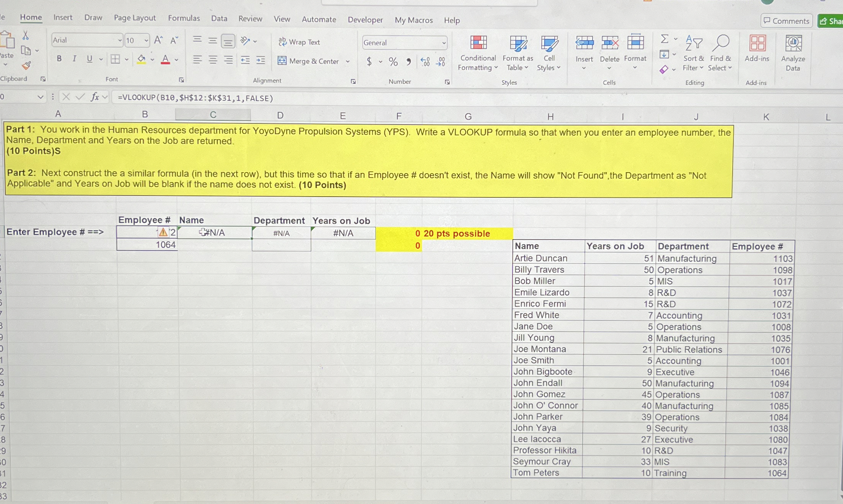
Task: Click the Clear eraser icon
Action: click(x=664, y=69)
